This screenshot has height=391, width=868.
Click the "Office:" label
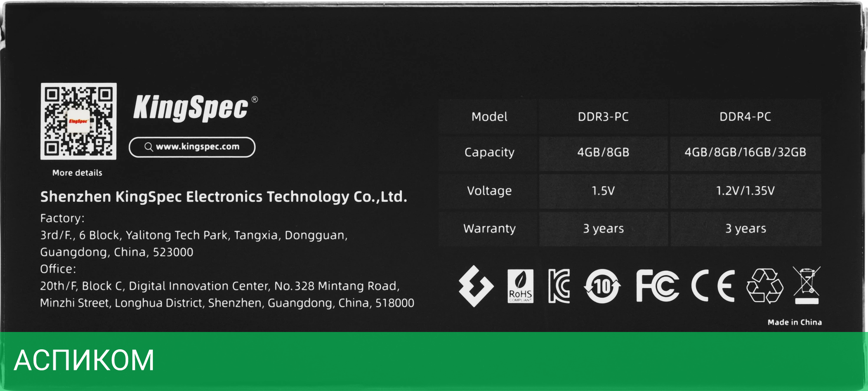58,269
